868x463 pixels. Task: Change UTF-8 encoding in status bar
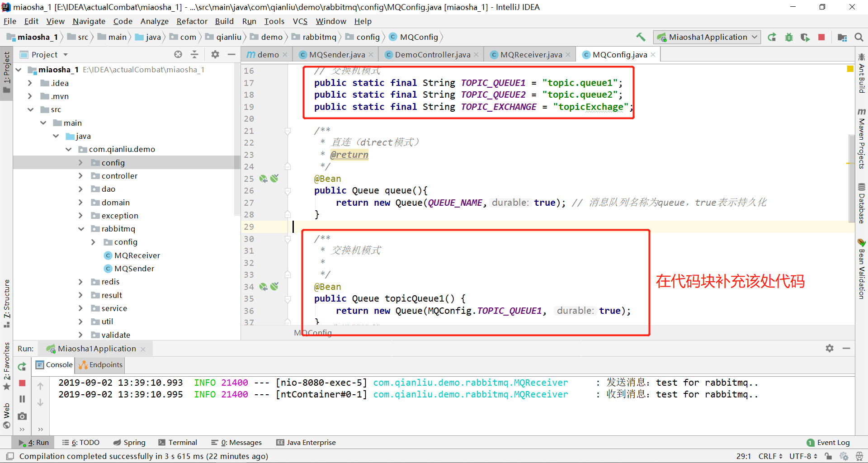coord(803,456)
